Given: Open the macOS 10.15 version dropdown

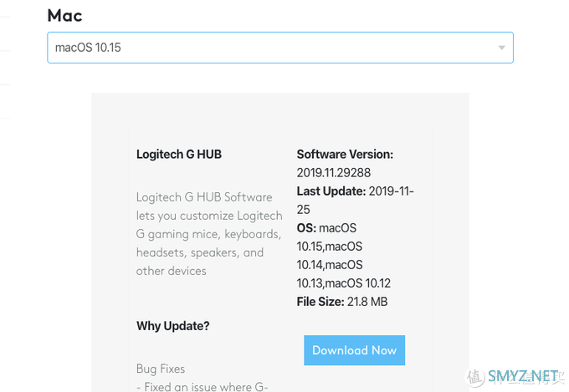Looking at the screenshot, I should click(x=279, y=48).
